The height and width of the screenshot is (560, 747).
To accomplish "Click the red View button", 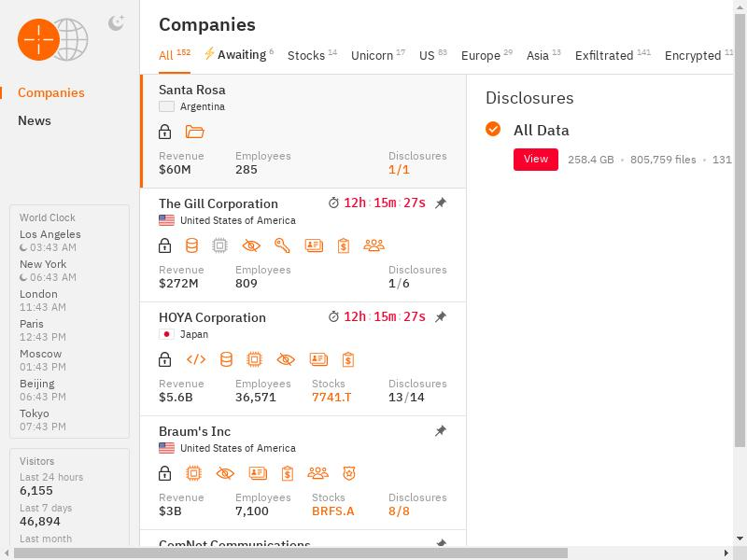I will click(535, 159).
